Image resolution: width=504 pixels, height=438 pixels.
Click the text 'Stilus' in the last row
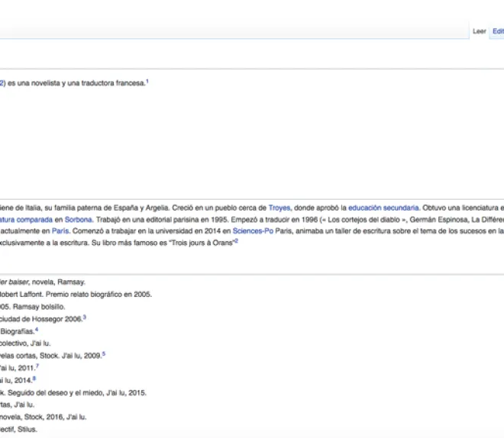pos(27,430)
